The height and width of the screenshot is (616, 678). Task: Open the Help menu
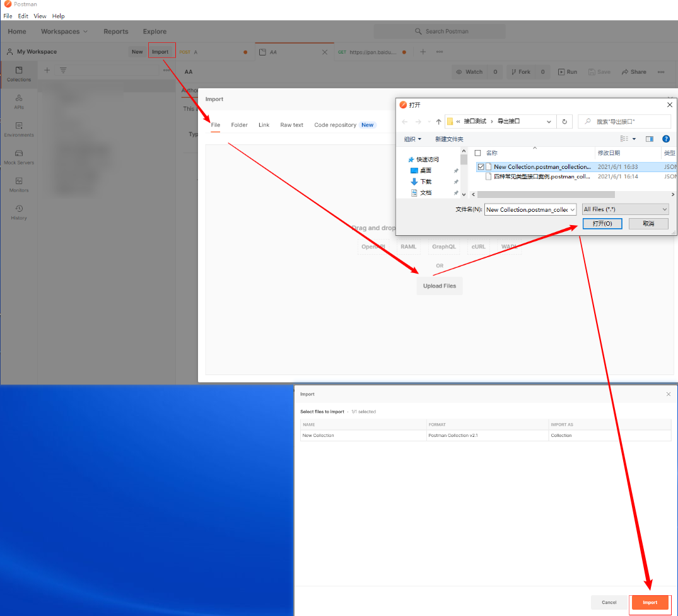point(59,16)
